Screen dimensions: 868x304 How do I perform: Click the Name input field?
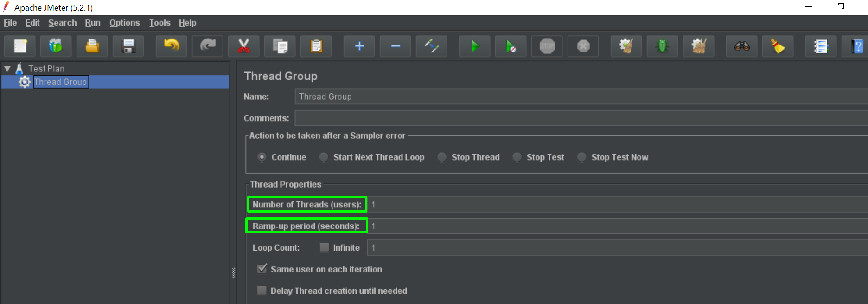(581, 97)
